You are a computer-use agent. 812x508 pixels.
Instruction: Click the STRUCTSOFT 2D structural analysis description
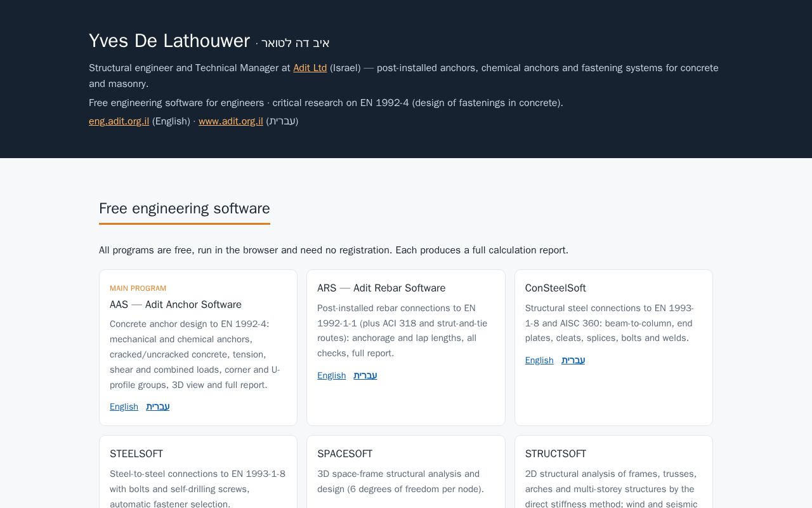click(x=611, y=489)
